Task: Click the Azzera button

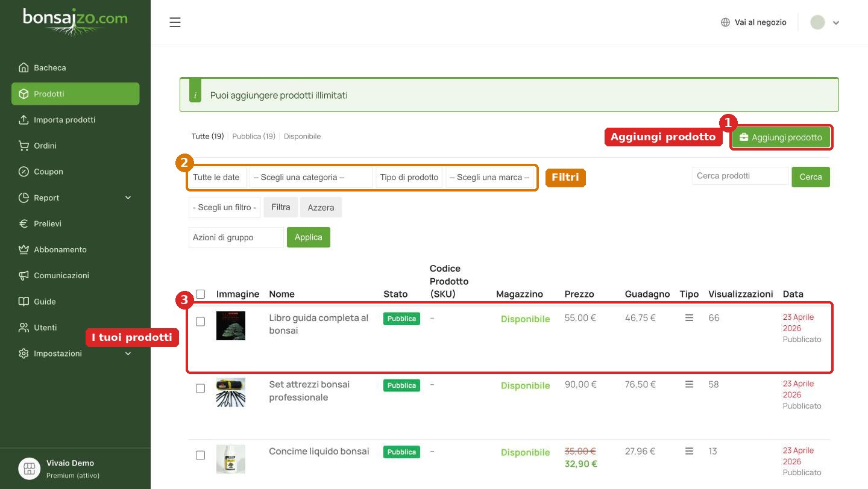Action: [321, 207]
